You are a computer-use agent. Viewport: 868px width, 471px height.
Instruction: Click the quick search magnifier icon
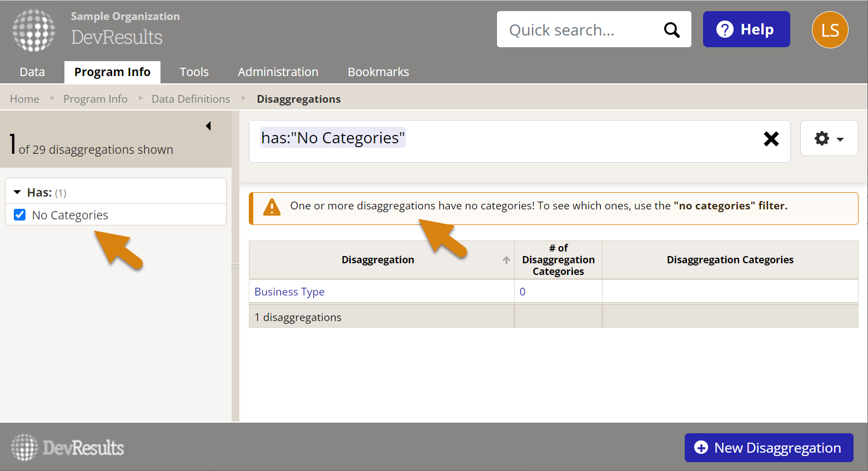(671, 30)
